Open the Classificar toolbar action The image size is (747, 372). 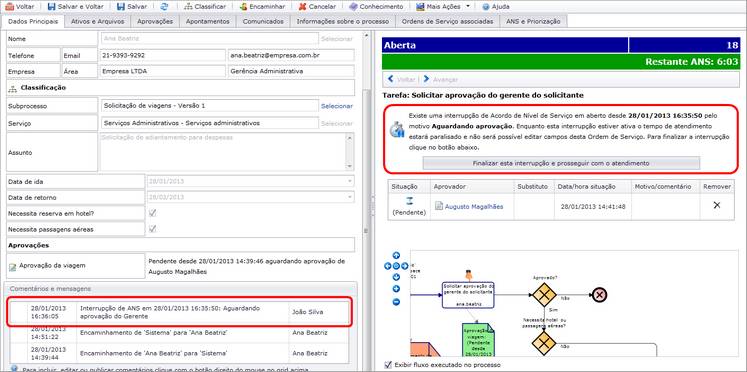(205, 7)
